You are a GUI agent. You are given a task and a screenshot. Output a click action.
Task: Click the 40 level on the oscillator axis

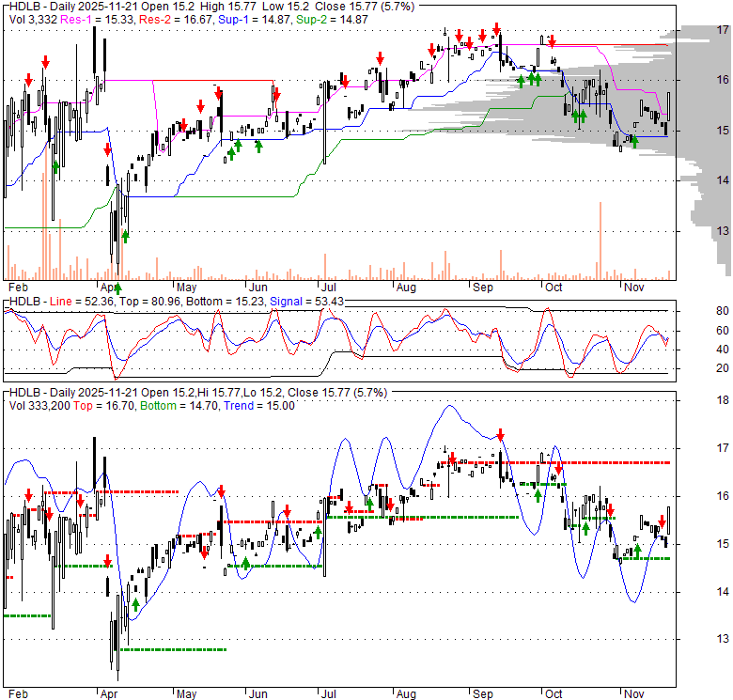coord(723,350)
